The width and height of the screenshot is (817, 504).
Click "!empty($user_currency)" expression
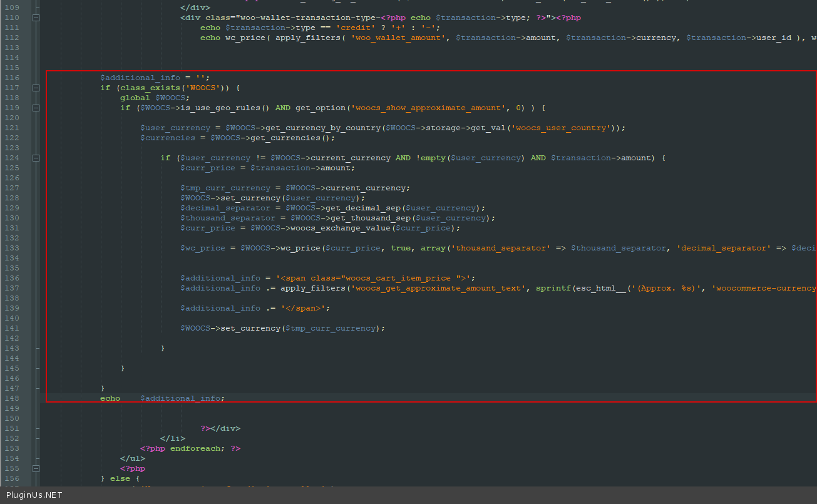[471, 158]
